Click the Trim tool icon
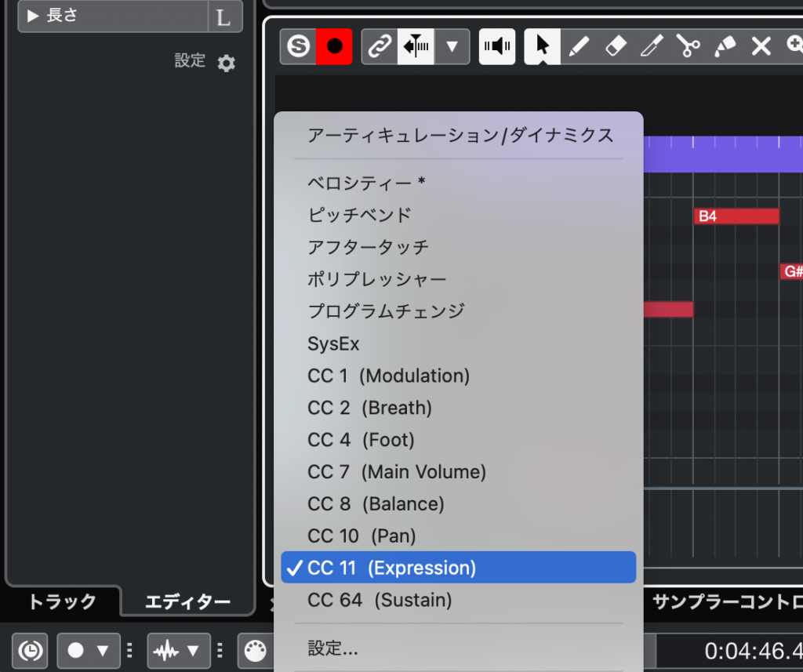Image resolution: width=803 pixels, height=672 pixels. [x=652, y=47]
